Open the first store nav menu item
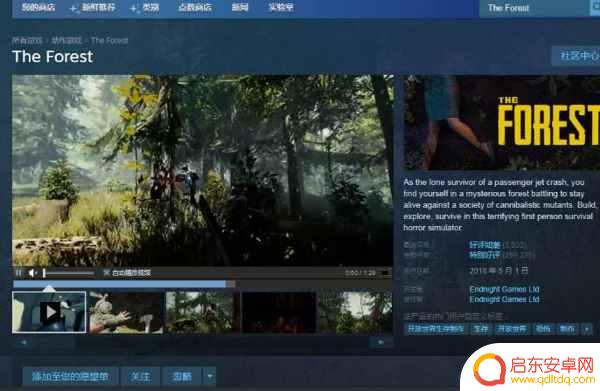This screenshot has width=600, height=391. click(x=38, y=7)
